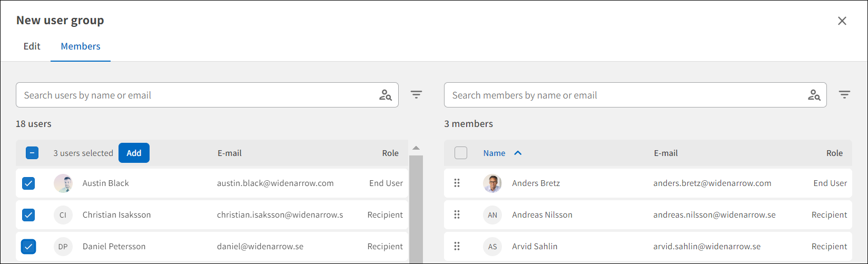
Task: Focus the Search members by name field
Action: tap(622, 95)
